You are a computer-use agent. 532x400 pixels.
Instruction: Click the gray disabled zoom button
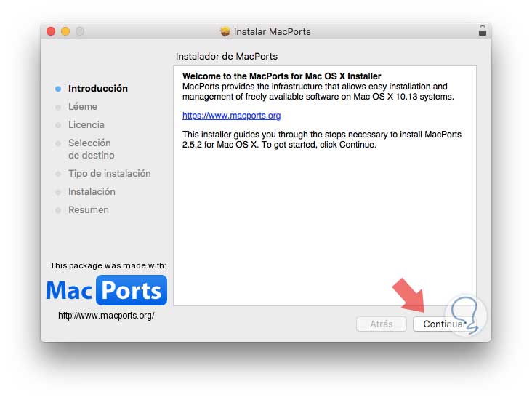click(x=80, y=31)
